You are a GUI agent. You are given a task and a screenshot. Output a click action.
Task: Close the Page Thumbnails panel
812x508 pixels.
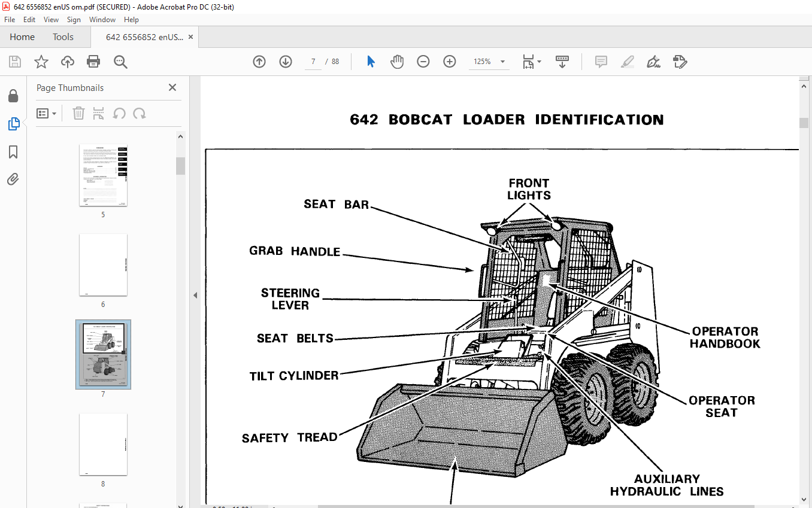coord(172,87)
